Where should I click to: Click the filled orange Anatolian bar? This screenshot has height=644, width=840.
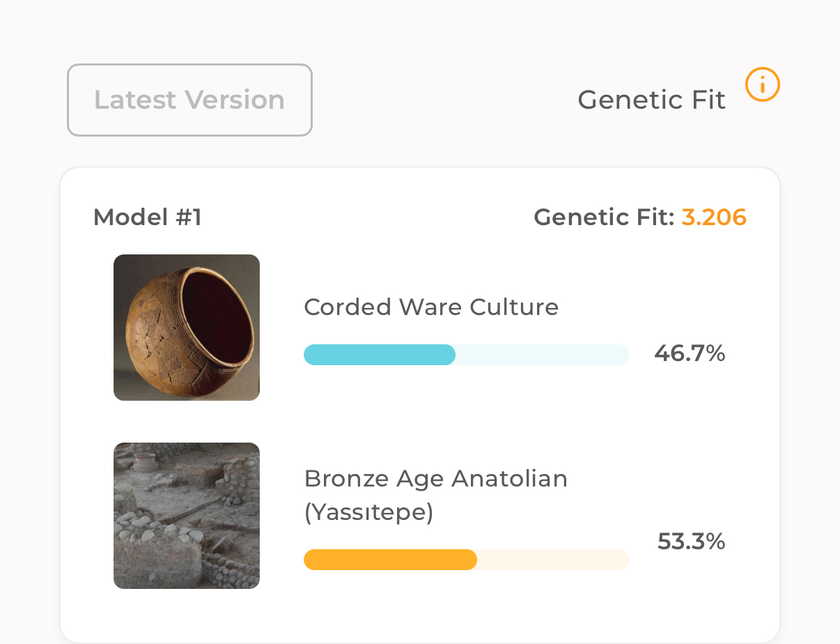[390, 560]
